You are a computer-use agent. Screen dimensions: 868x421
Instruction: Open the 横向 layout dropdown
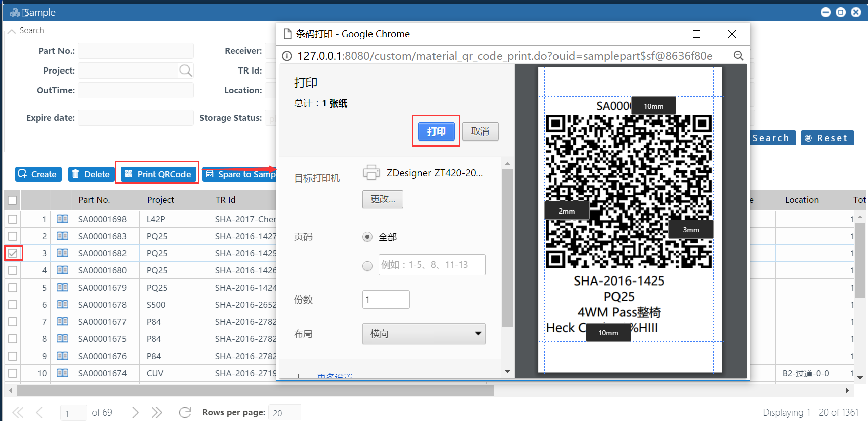pos(423,334)
